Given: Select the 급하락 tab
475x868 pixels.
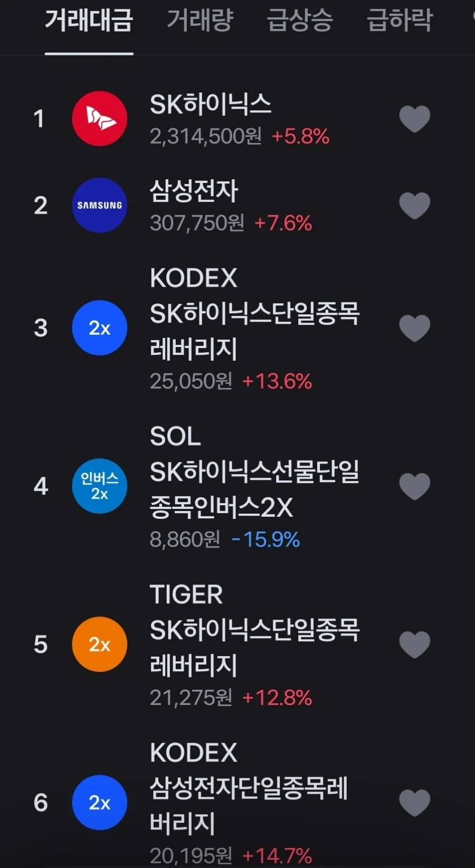Looking at the screenshot, I should pos(400,21).
